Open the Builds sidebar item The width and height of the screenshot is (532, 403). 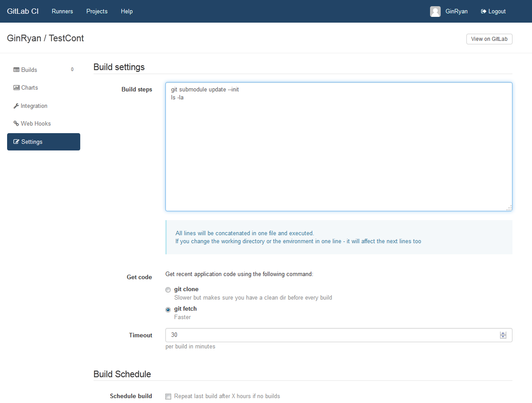pos(43,70)
